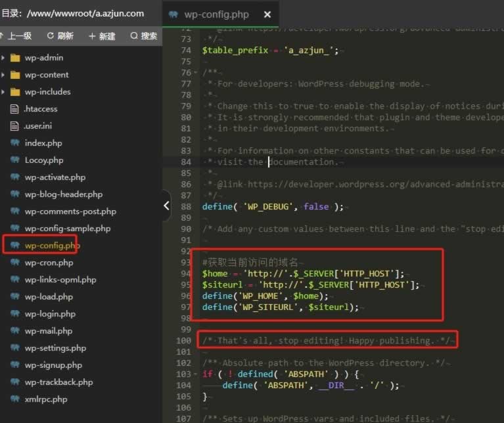Click the .user.ini file icon

pos(15,126)
